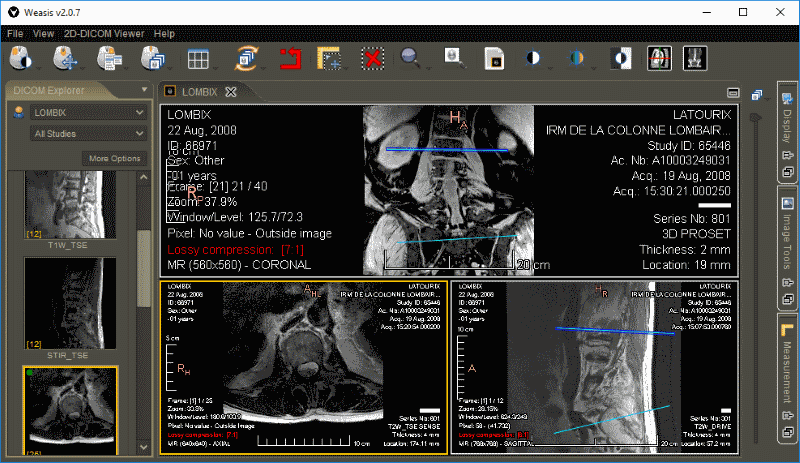Open the All Studies dropdown
This screenshot has width=800, height=463.
click(89, 133)
